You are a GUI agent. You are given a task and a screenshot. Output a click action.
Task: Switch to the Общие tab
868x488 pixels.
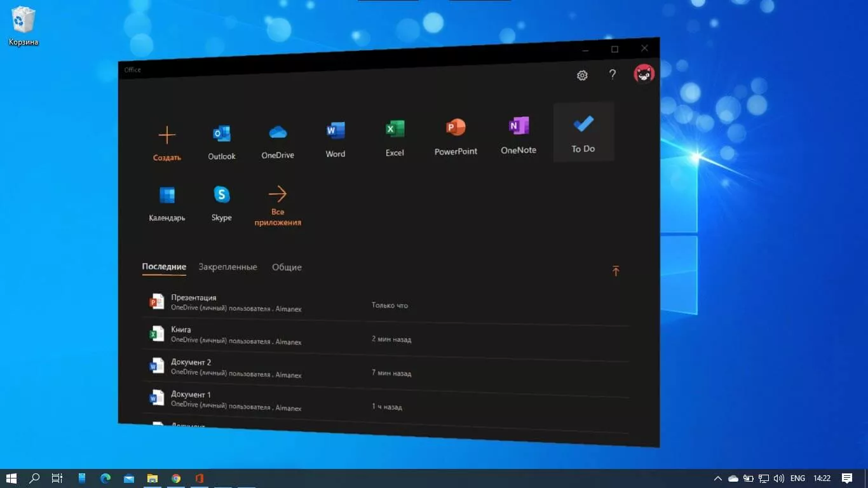(287, 268)
